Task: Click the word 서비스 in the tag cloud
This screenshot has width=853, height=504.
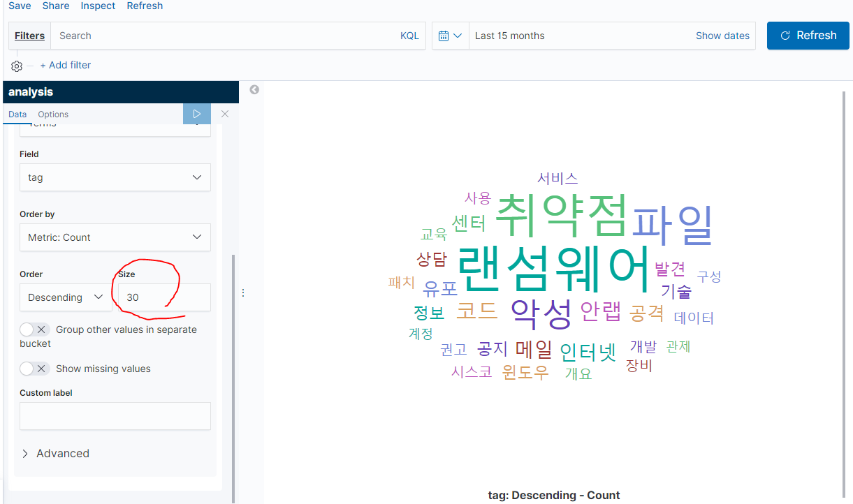Action: [557, 179]
